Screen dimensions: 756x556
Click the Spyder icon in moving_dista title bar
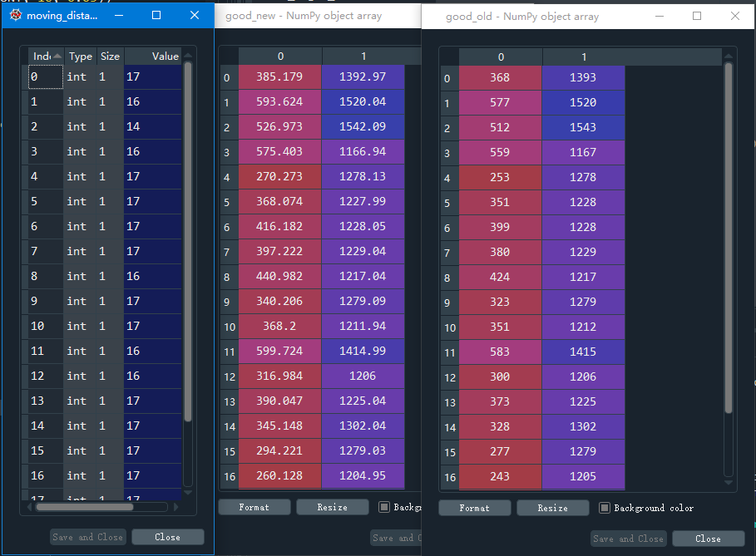[x=16, y=15]
